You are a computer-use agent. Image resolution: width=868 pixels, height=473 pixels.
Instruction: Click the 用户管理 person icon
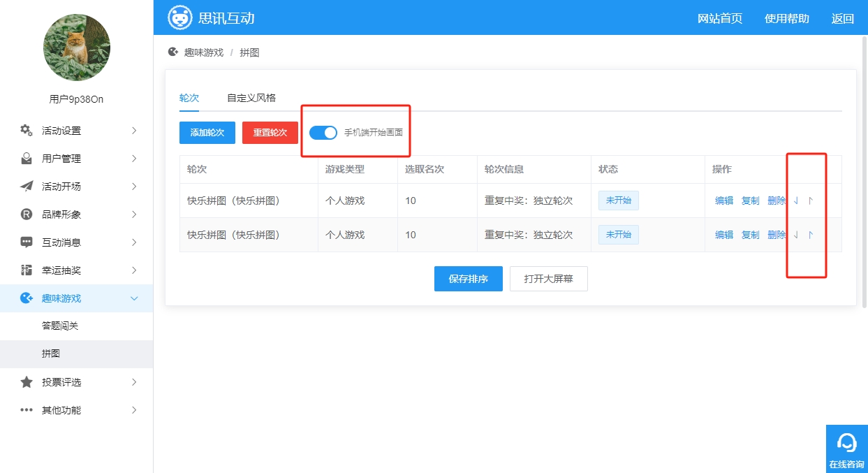(x=27, y=159)
